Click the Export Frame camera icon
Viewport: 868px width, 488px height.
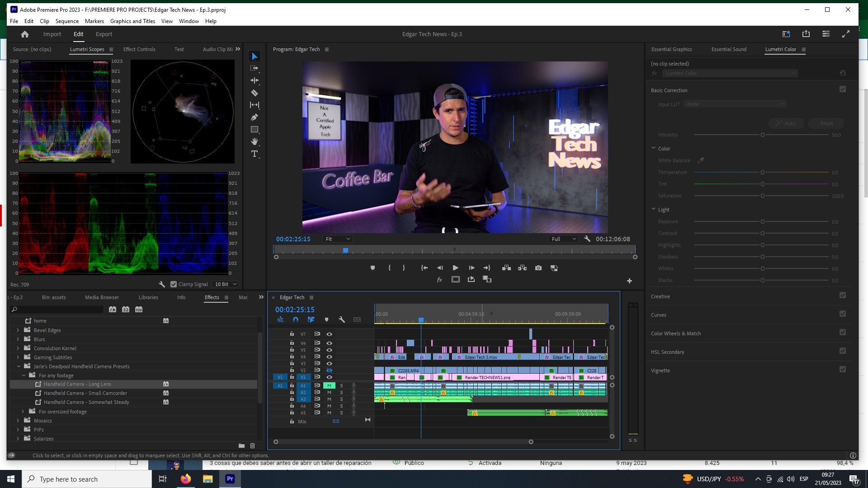tap(538, 268)
